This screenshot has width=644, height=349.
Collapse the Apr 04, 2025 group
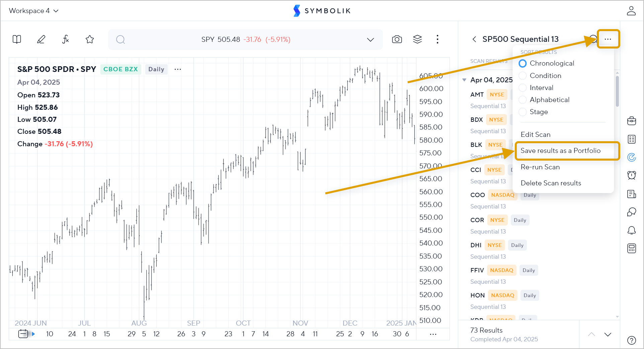[x=464, y=80]
